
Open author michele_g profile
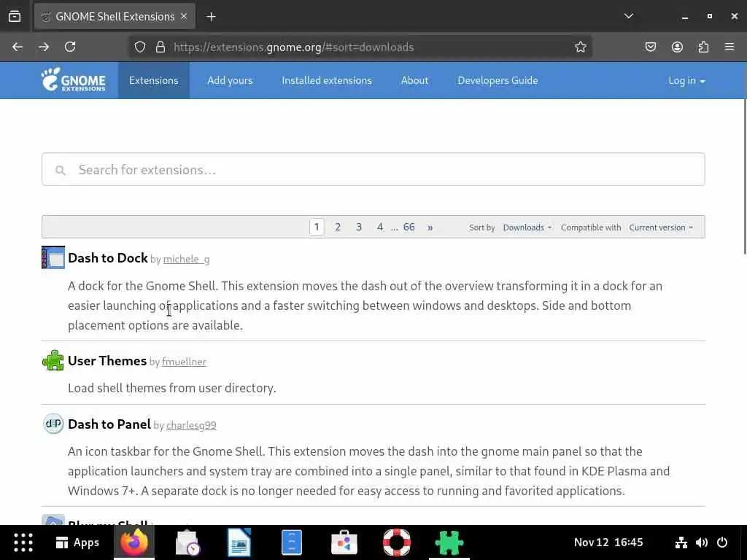(x=186, y=259)
